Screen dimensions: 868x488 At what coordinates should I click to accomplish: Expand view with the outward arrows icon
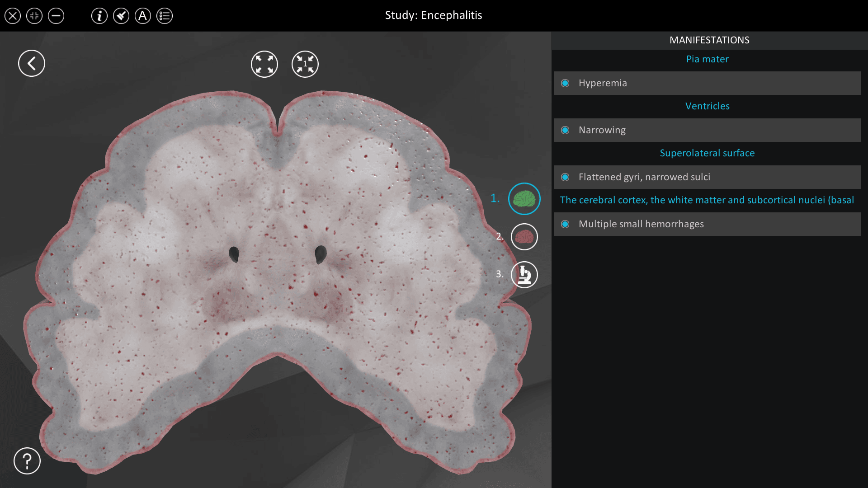tap(264, 64)
